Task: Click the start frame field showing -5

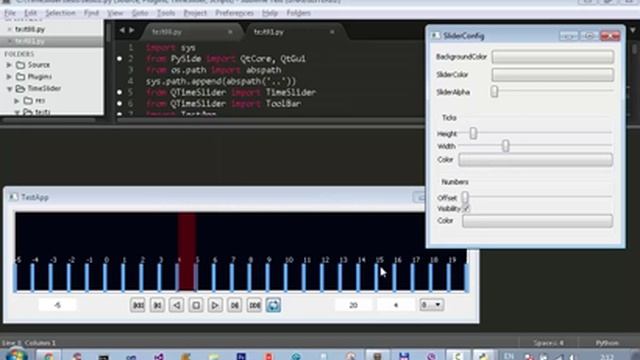Action: [58, 305]
